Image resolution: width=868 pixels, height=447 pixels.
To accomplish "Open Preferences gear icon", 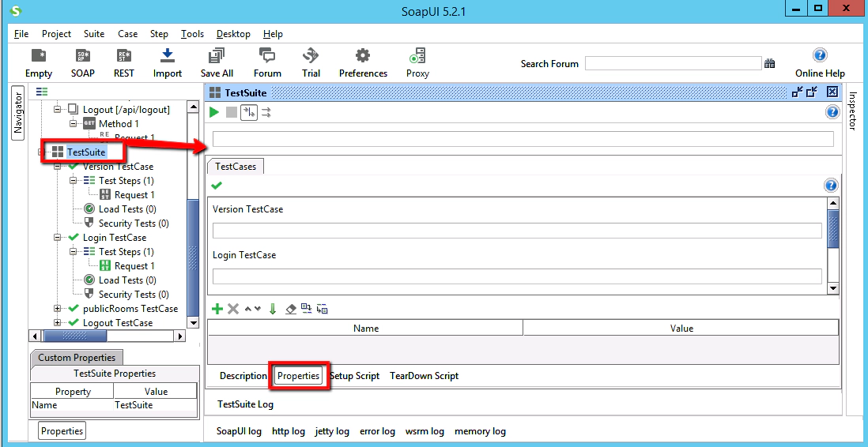I will pos(363,63).
